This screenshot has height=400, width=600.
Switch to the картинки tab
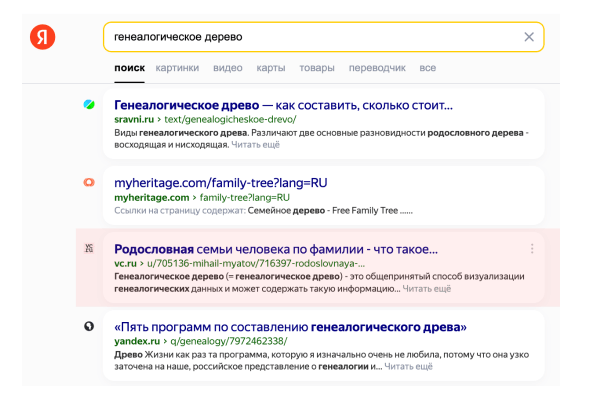pyautogui.click(x=177, y=68)
